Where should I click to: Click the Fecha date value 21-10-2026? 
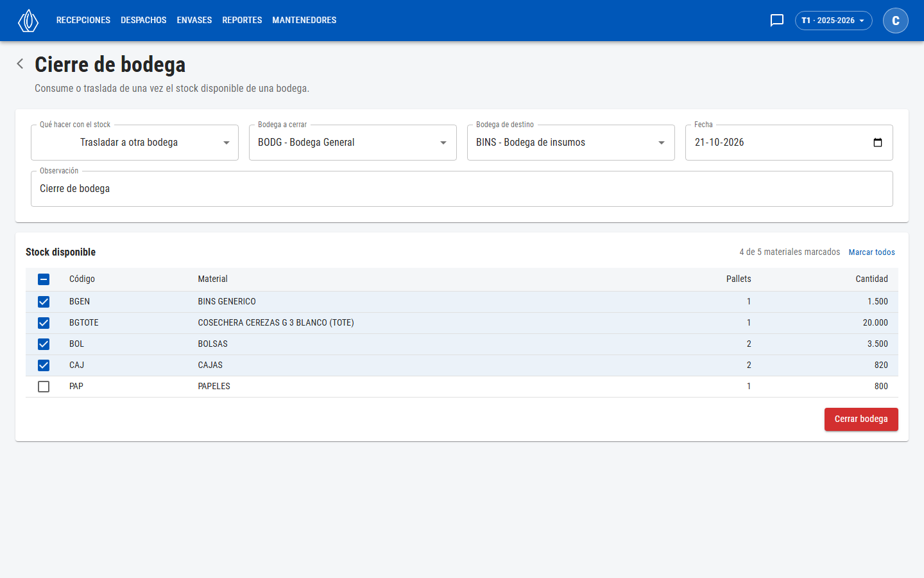pyautogui.click(x=719, y=143)
